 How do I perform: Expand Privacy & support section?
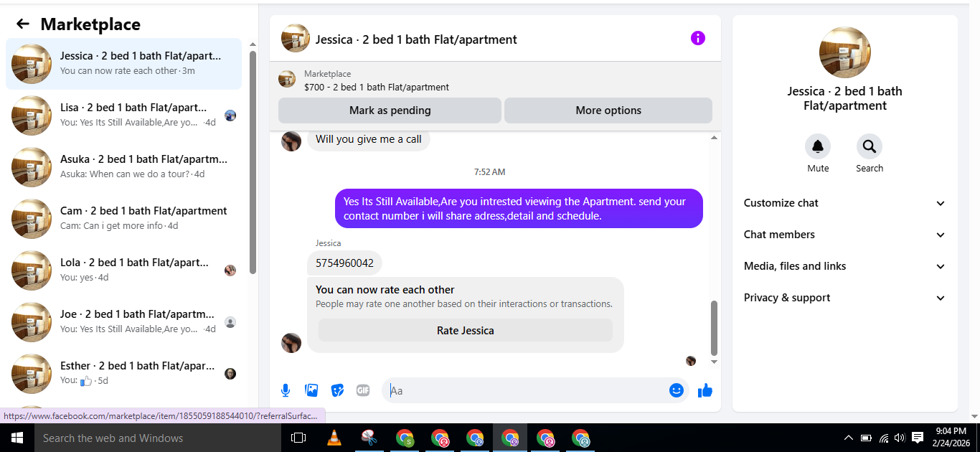(x=845, y=298)
